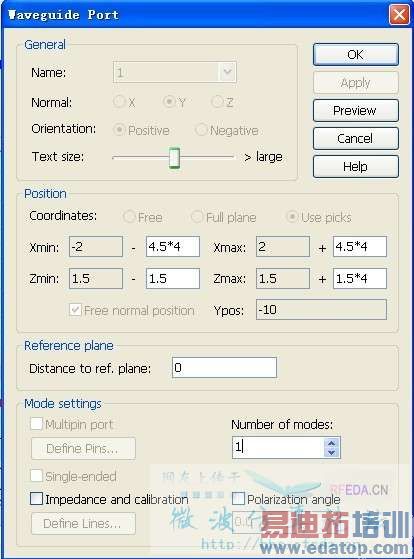414x559 pixels.
Task: Click the Text size slider handle
Action: pyautogui.click(x=174, y=158)
